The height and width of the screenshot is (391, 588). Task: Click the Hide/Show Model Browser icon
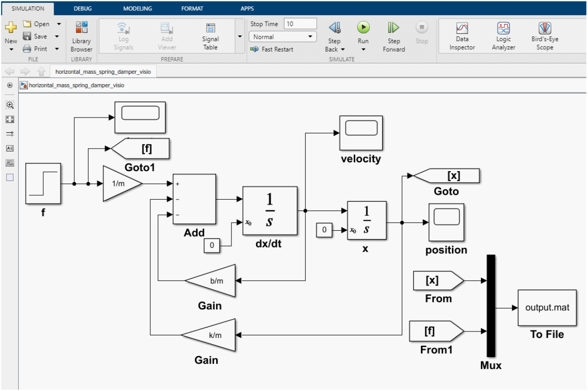(x=10, y=85)
